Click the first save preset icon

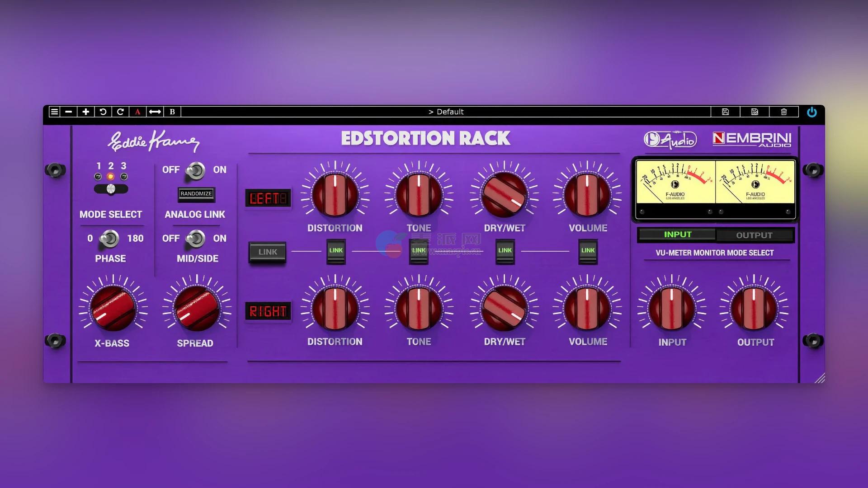[725, 112]
